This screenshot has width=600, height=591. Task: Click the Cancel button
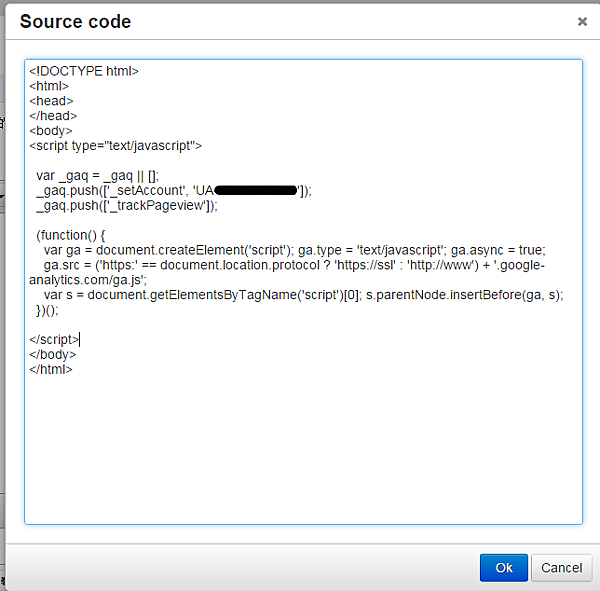click(561, 568)
